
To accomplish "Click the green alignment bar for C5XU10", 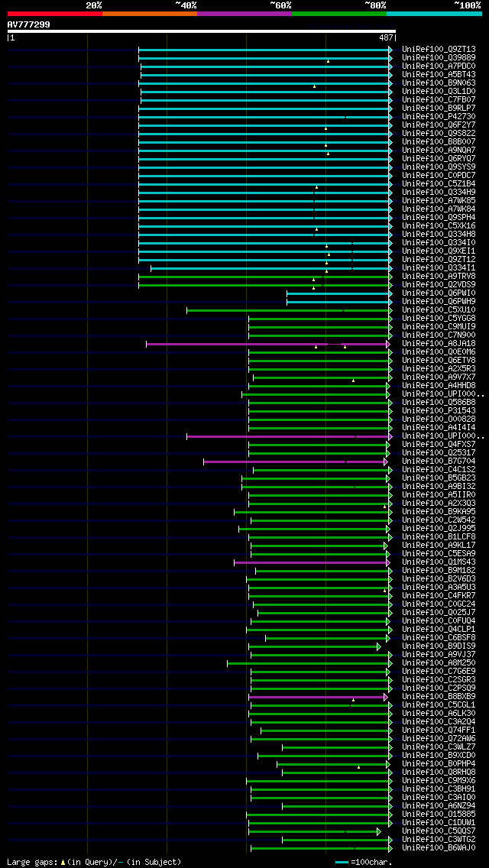I will (290, 310).
